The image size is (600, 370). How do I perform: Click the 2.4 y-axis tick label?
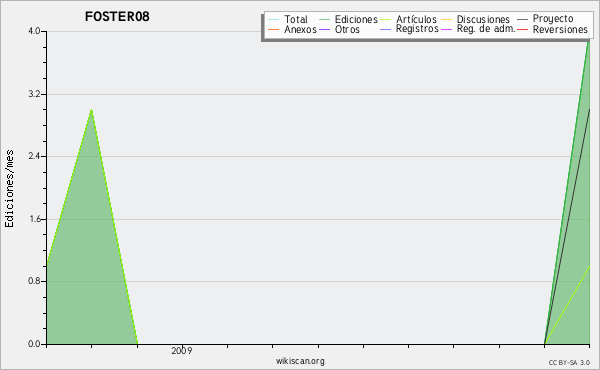click(34, 156)
